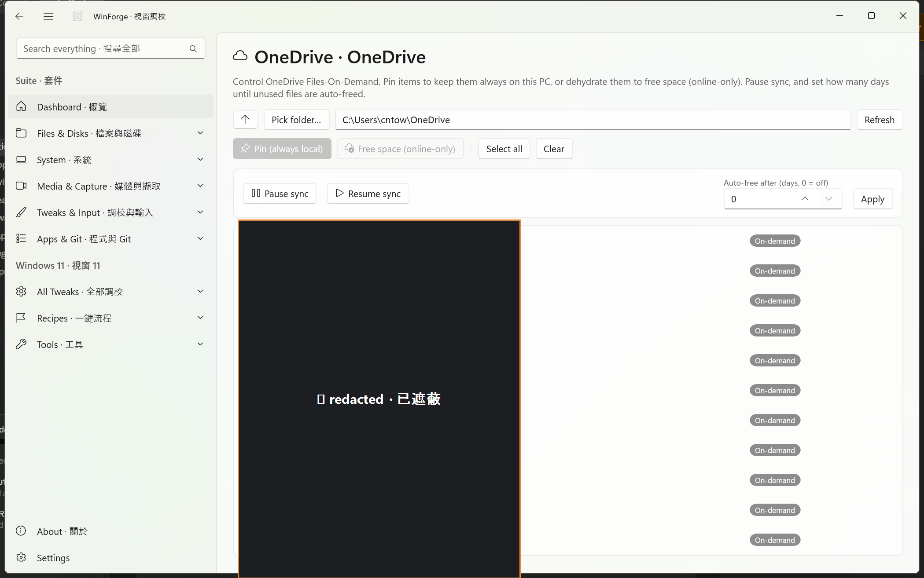This screenshot has width=924, height=578.
Task: Open the About page
Action: pyautogui.click(x=110, y=531)
